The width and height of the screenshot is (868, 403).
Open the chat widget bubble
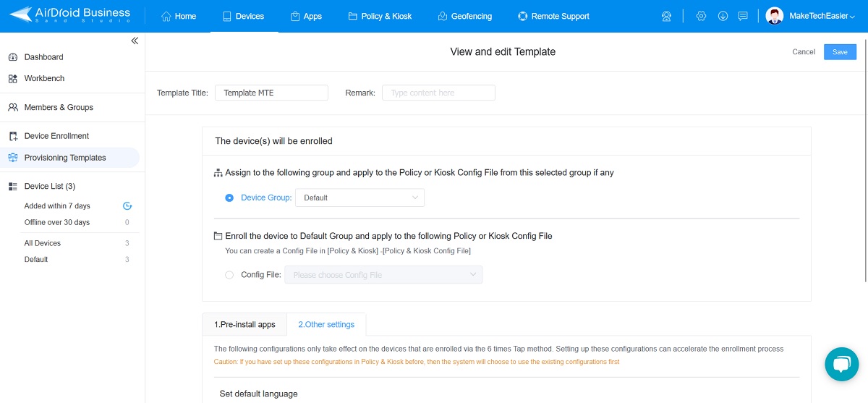[x=841, y=364]
